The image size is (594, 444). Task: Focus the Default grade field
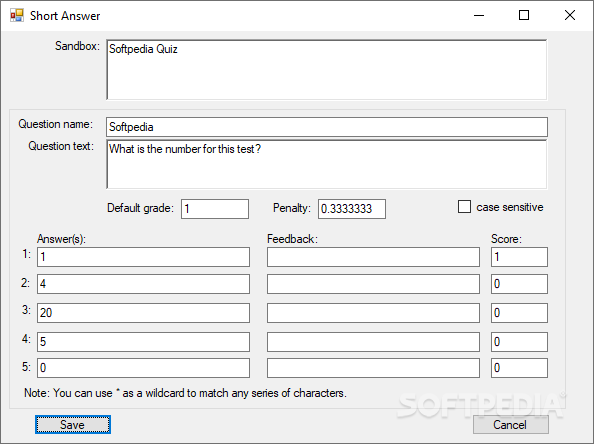tap(215, 209)
